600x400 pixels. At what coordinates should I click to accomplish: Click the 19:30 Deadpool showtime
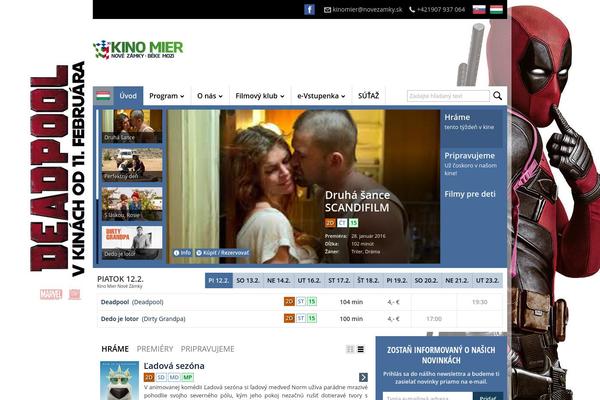479,302
